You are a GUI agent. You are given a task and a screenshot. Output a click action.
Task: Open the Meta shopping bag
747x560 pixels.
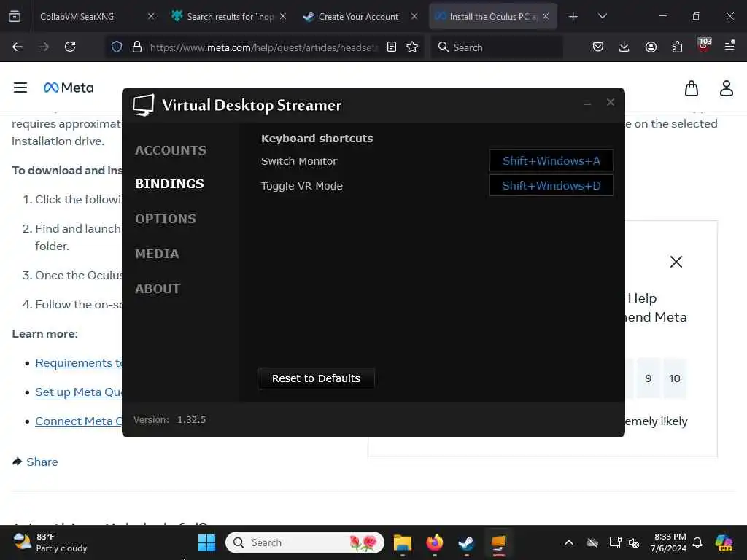coord(692,88)
